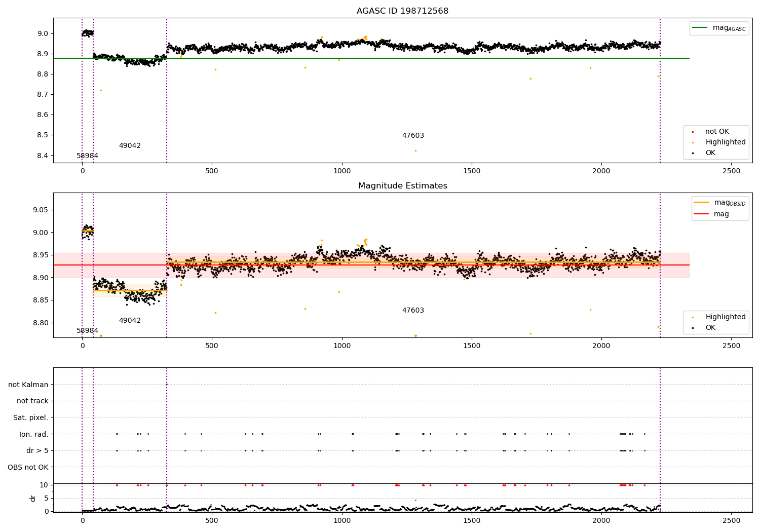
Task: Click the mag AGASC legend entry in the top plot
Action: [719, 28]
